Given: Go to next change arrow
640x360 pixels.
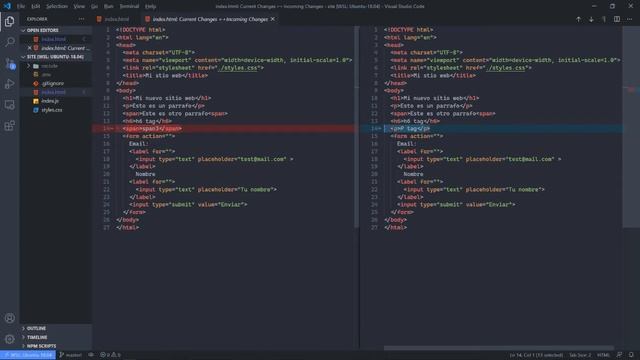Looking at the screenshot, I should pyautogui.click(x=591, y=19).
